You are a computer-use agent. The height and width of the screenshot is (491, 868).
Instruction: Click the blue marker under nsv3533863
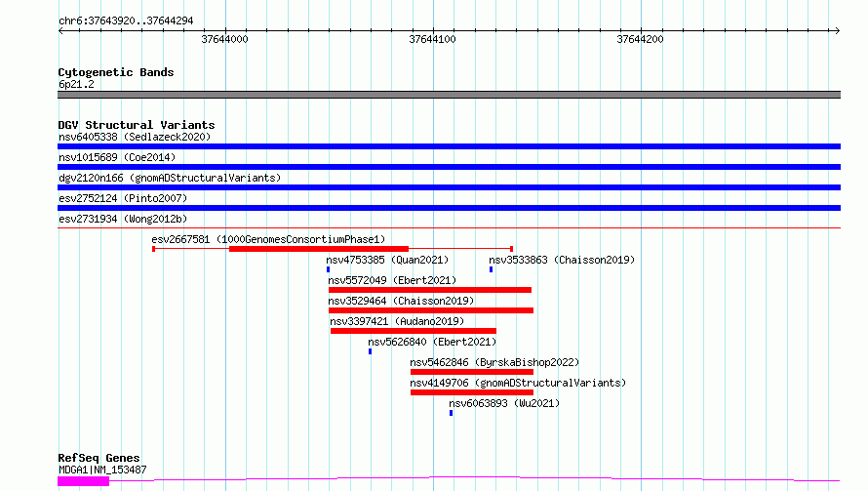pyautogui.click(x=491, y=269)
